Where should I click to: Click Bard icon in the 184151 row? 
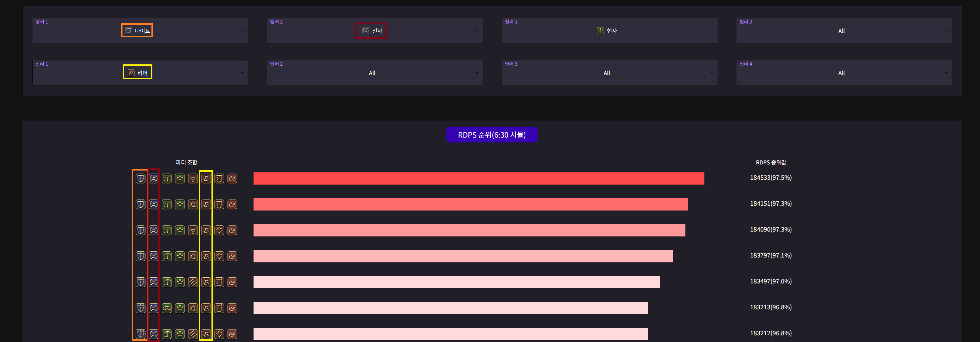[219, 204]
